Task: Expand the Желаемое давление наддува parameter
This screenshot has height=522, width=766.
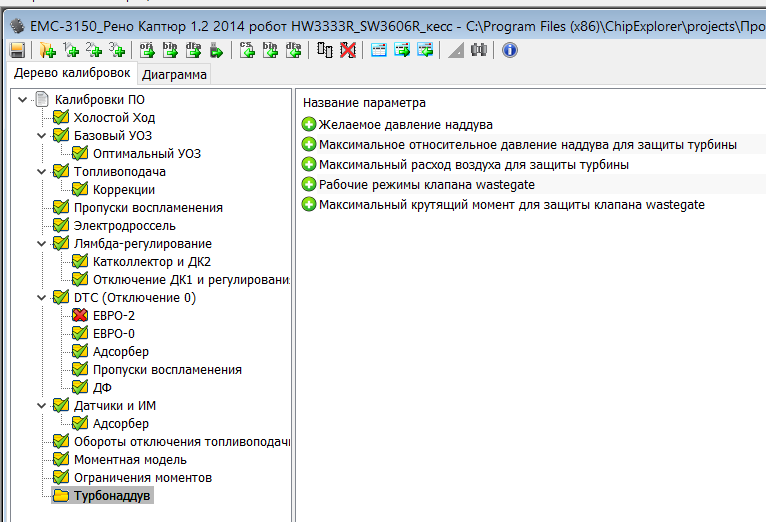Action: pyautogui.click(x=308, y=125)
